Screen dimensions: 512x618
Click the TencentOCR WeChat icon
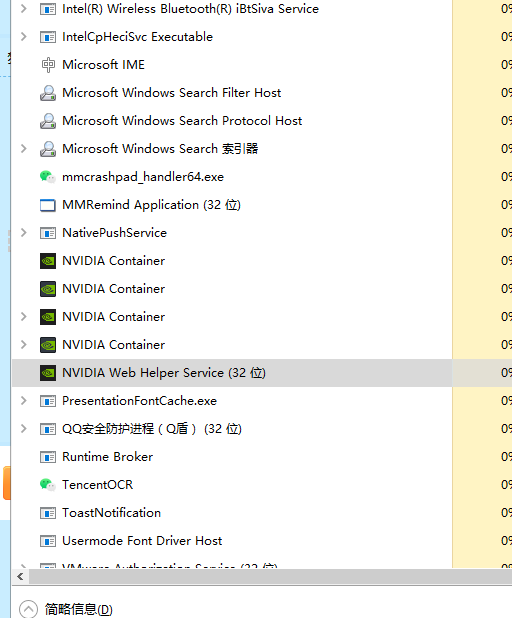click(x=48, y=484)
